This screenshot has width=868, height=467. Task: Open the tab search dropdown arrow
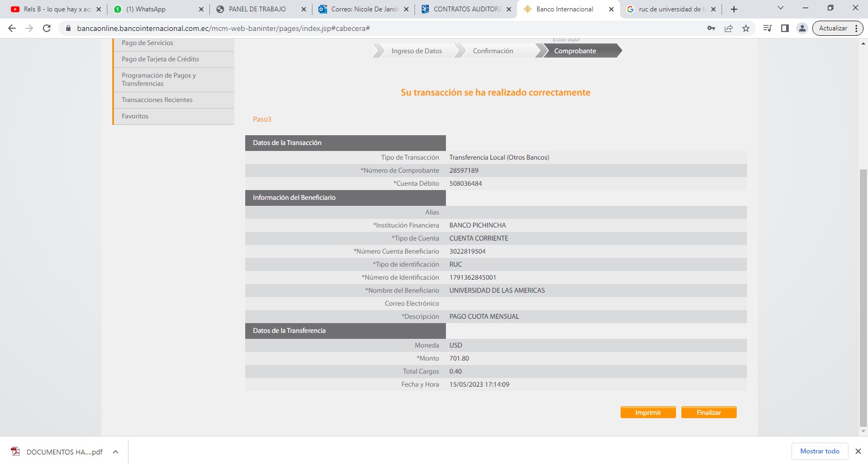[781, 8]
